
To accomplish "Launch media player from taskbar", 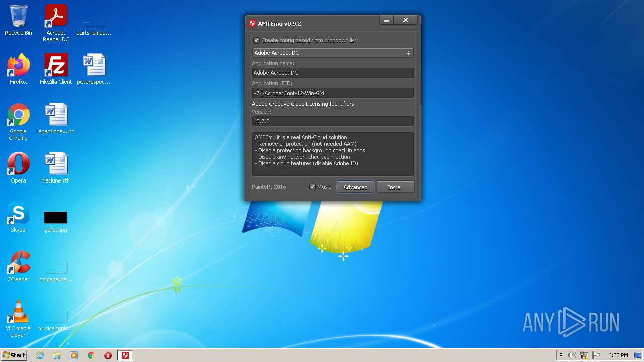I will point(74,355).
